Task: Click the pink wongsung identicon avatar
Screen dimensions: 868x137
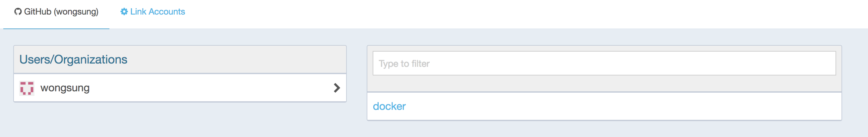Action: pos(27,88)
